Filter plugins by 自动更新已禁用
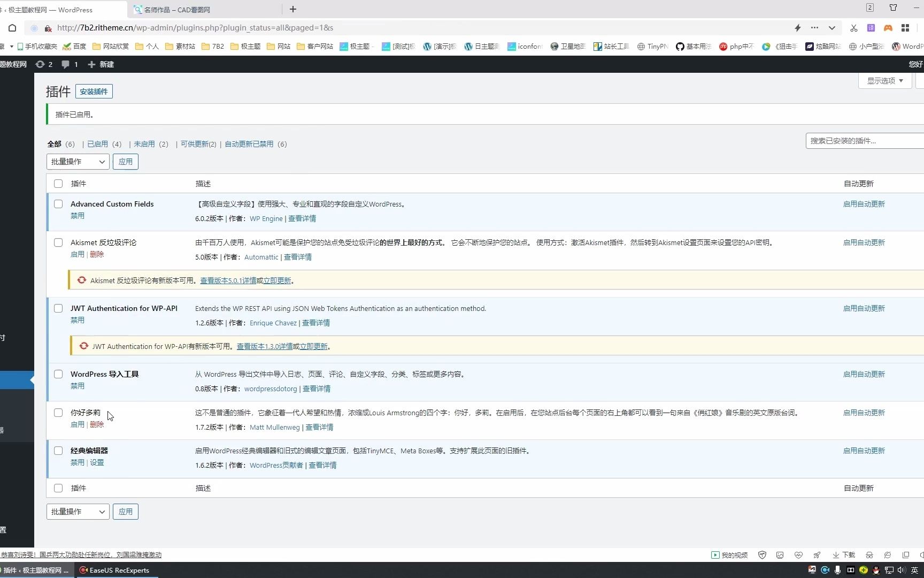The image size is (924, 578). 249,144
